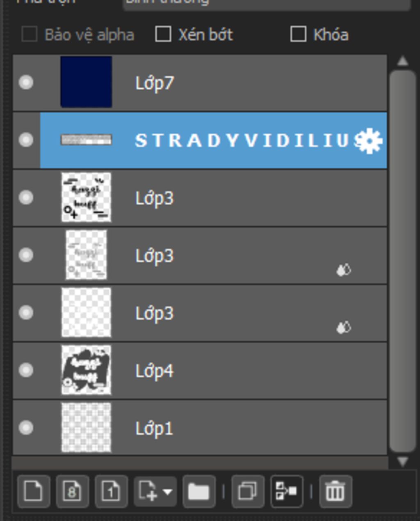Create a new color layer

pyautogui.click(x=34, y=491)
